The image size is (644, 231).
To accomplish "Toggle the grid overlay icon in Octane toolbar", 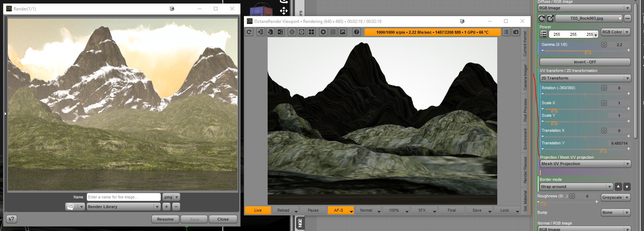I will (x=333, y=32).
